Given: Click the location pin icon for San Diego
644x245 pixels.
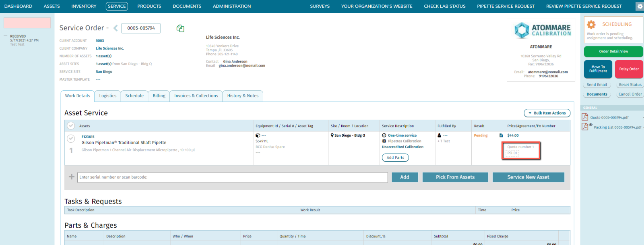Looking at the screenshot, I should pyautogui.click(x=332, y=135).
